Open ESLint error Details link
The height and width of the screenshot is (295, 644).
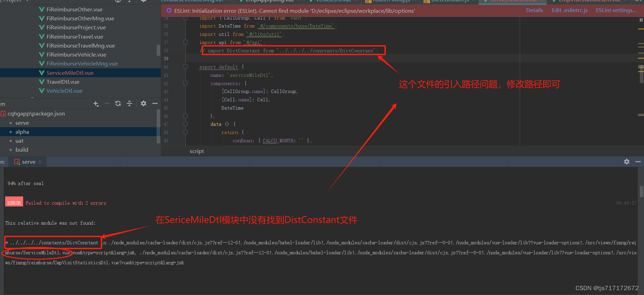click(535, 10)
